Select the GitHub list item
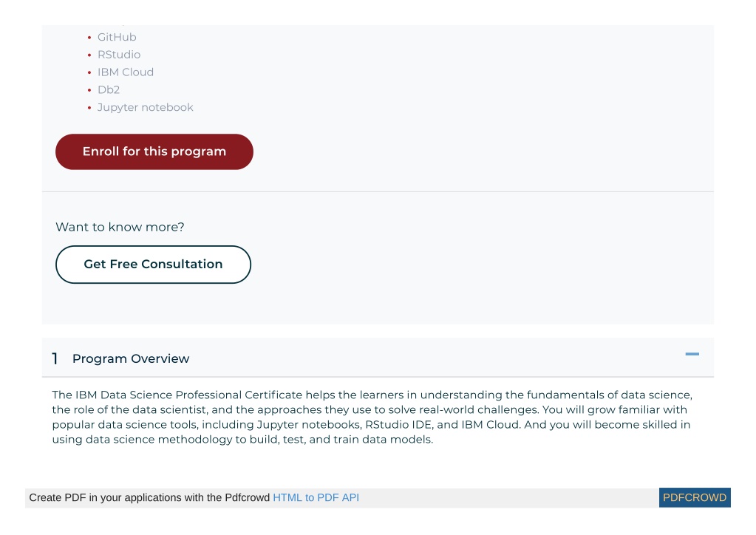This screenshot has width=756, height=535. click(x=117, y=37)
